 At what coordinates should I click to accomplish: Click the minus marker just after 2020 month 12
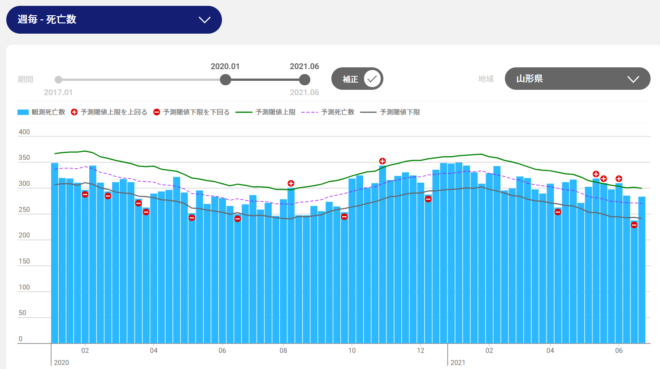point(428,199)
